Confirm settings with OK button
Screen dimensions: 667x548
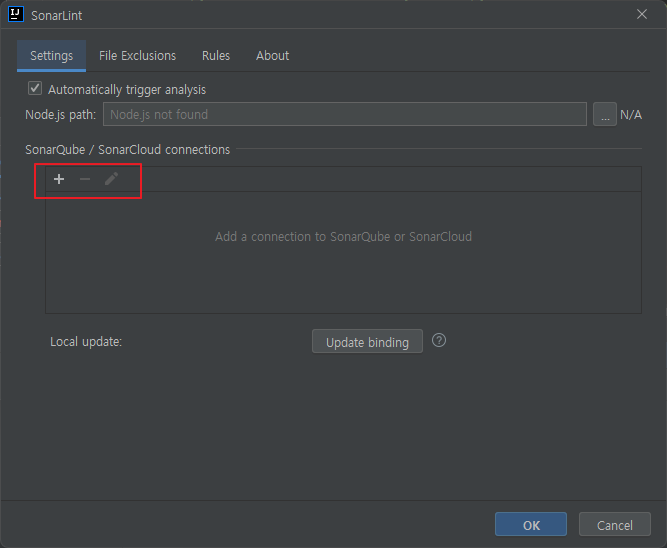click(531, 525)
